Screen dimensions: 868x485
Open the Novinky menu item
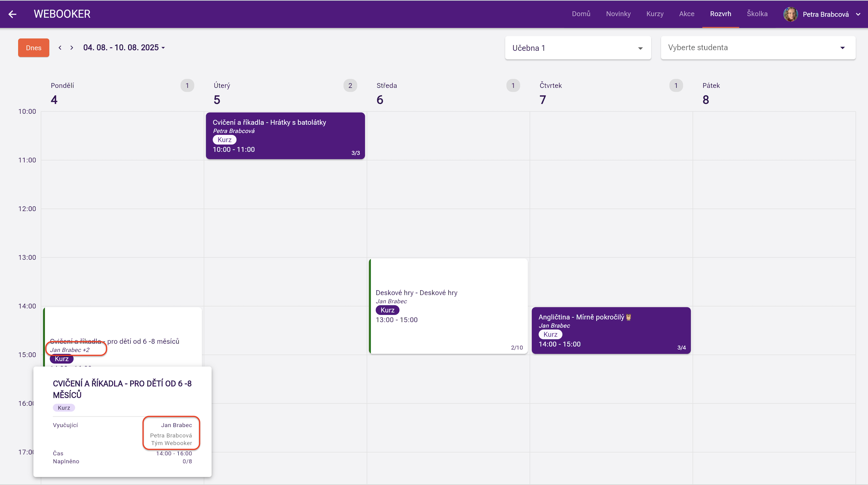[x=618, y=14]
